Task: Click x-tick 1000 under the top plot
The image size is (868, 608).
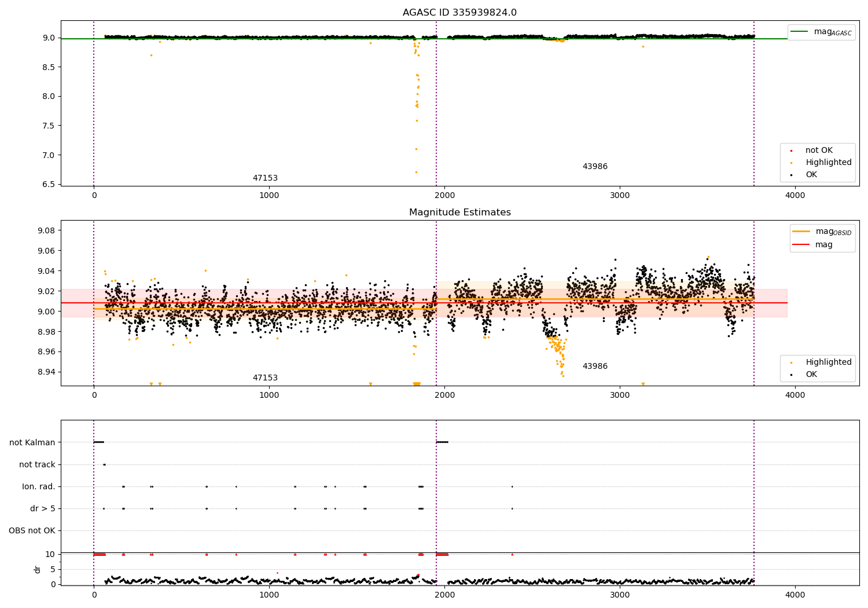Action: (x=269, y=196)
